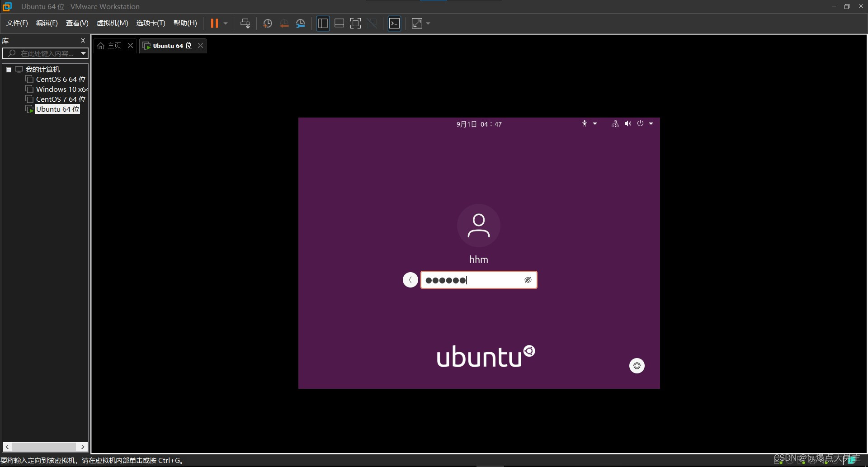Enter full screen mode
Viewport: 868px width, 467px height.
click(x=356, y=23)
